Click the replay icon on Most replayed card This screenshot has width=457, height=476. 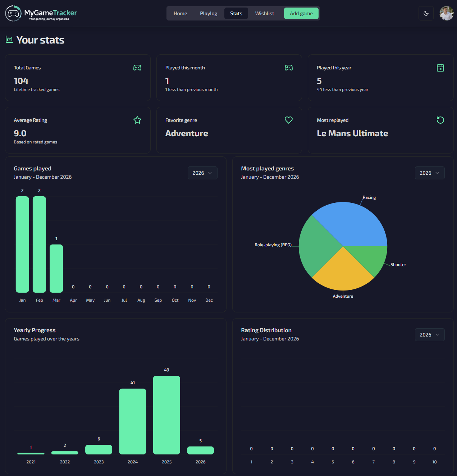(440, 120)
